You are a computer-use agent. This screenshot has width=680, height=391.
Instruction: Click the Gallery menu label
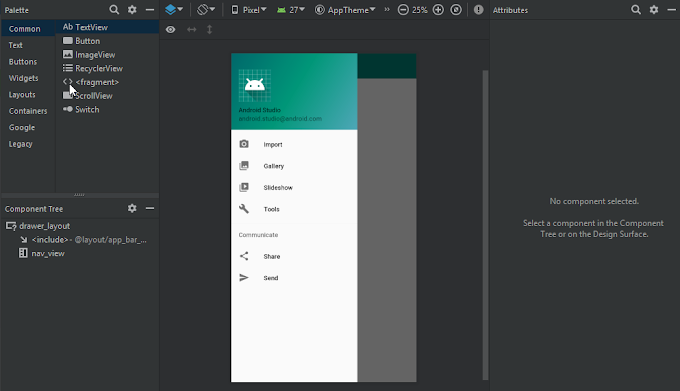[x=274, y=166]
